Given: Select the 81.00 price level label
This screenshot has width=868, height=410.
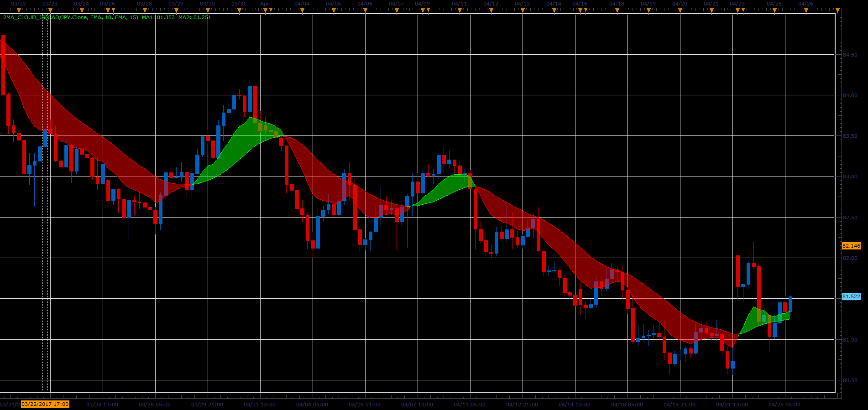Looking at the screenshot, I should (850, 340).
